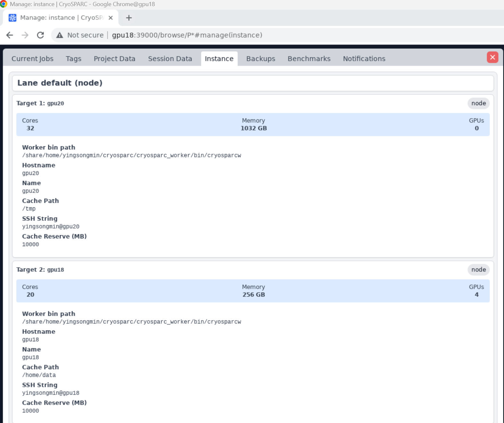The image size is (504, 423).
Task: Click the browser forward arrow
Action: pos(25,35)
